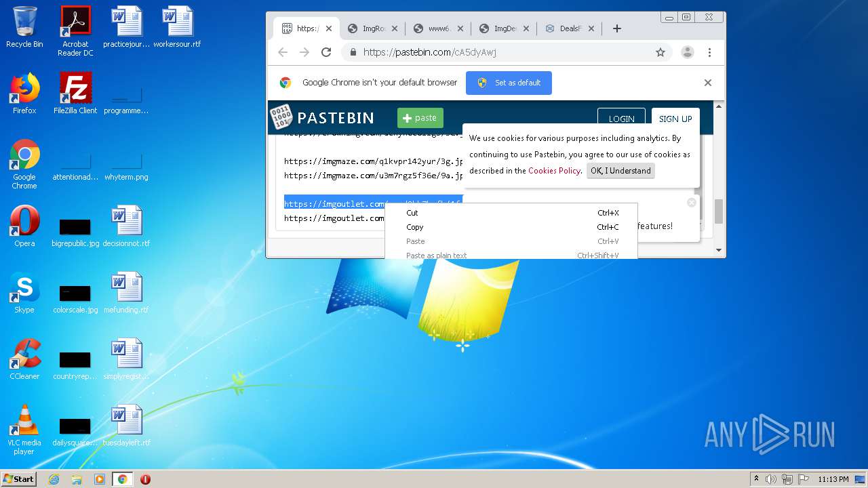Select the programme desktop file

pos(126,94)
